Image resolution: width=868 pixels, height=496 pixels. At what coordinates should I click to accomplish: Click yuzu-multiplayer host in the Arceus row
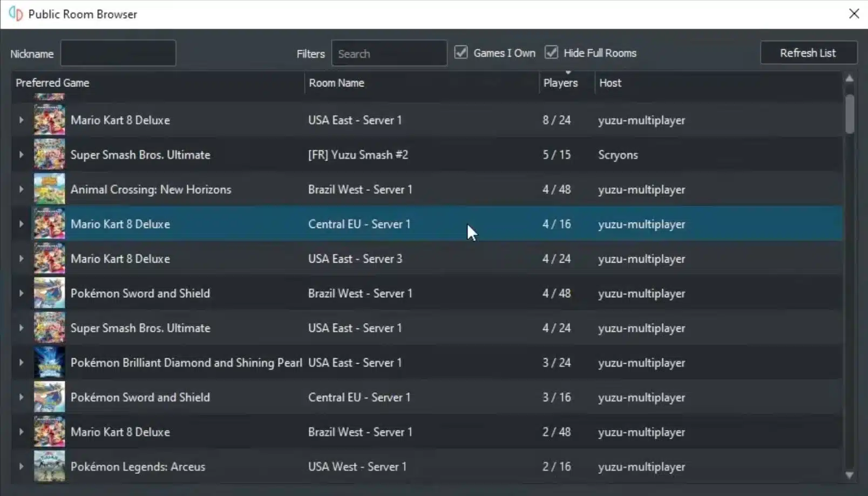point(641,467)
